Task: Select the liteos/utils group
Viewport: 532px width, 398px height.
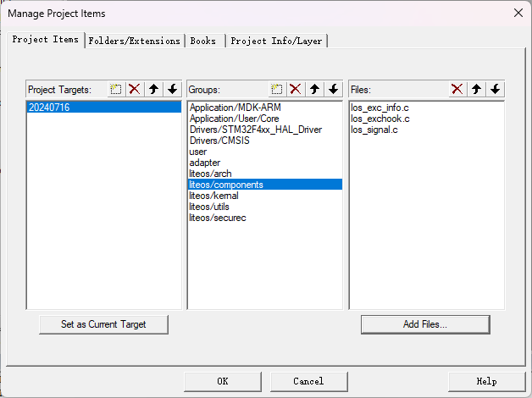Action: 264,207
